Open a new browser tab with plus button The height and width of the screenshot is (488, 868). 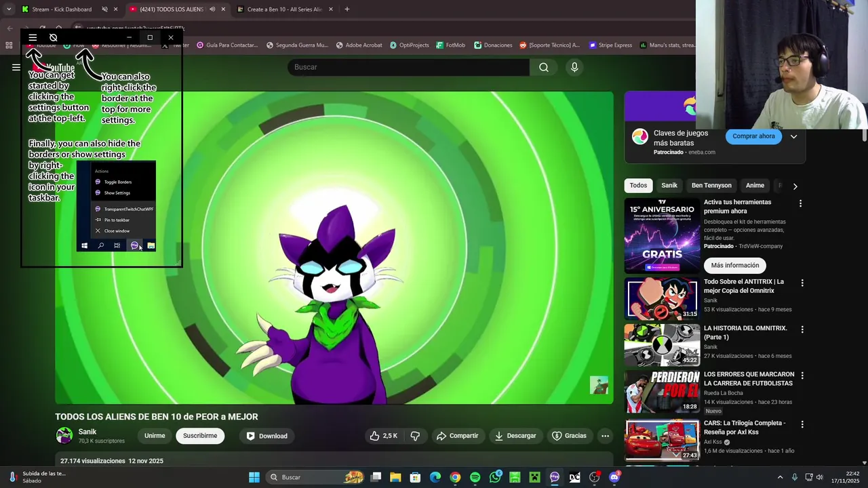point(347,9)
